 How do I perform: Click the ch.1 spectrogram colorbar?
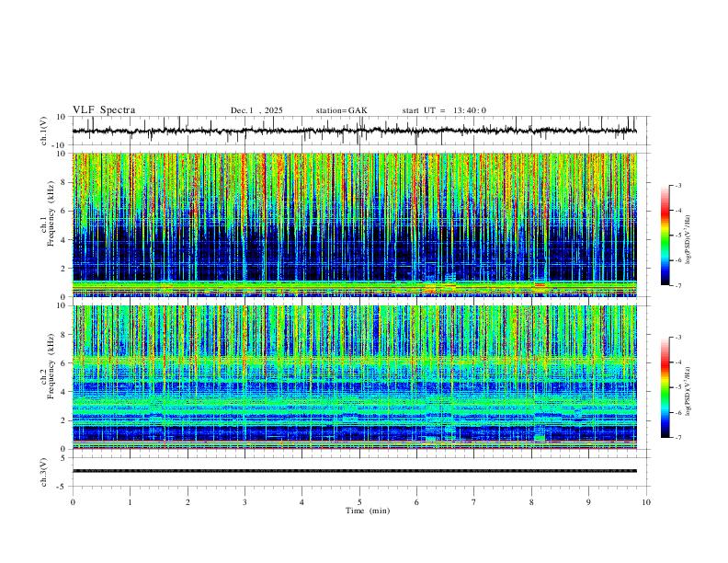click(665, 236)
